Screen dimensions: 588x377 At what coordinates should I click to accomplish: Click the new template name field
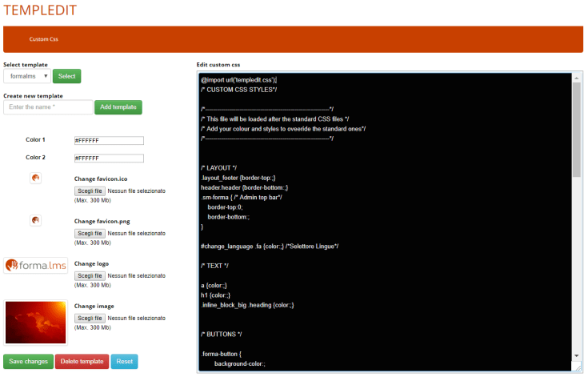pyautogui.click(x=48, y=107)
